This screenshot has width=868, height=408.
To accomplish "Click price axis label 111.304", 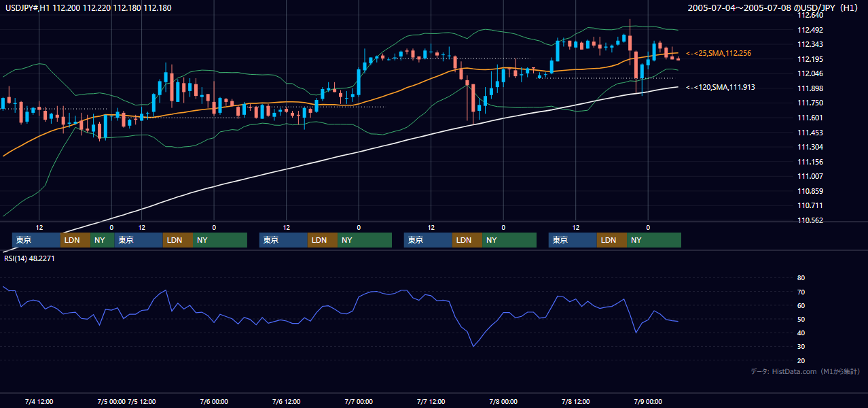I will [810, 147].
